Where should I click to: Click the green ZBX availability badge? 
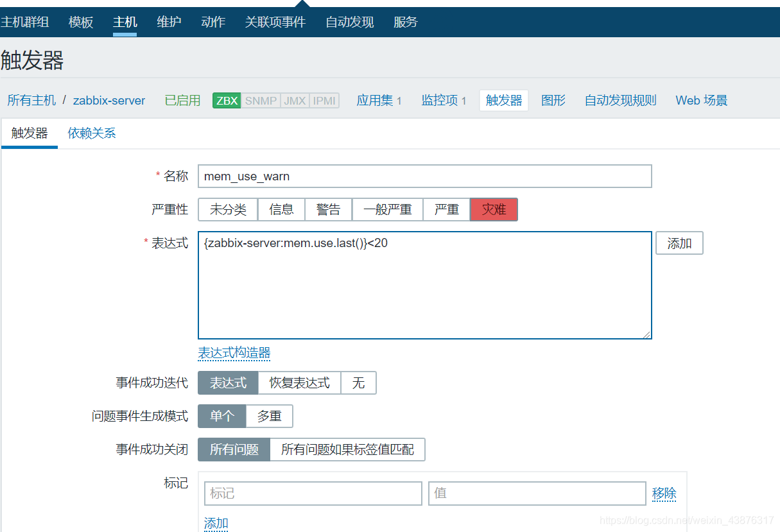click(x=227, y=101)
